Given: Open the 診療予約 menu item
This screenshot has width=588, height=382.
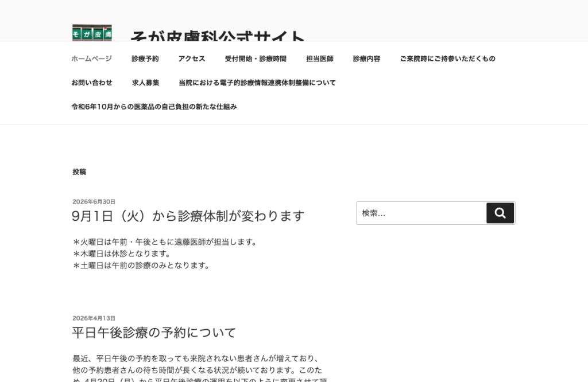Looking at the screenshot, I should coord(145,59).
